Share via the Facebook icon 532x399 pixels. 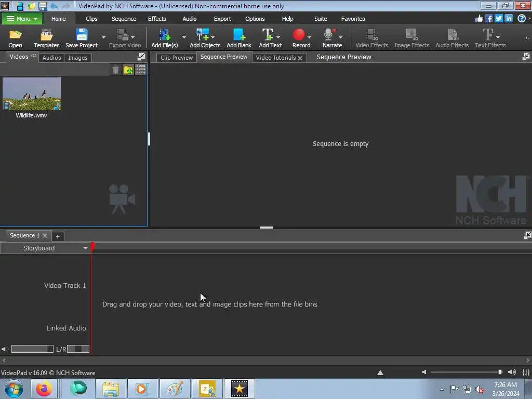click(x=488, y=19)
